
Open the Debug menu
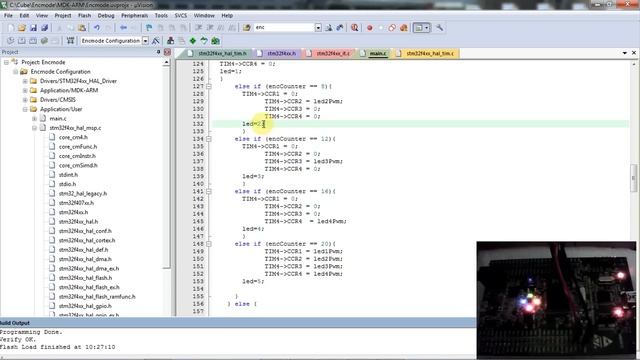[x=106, y=16]
